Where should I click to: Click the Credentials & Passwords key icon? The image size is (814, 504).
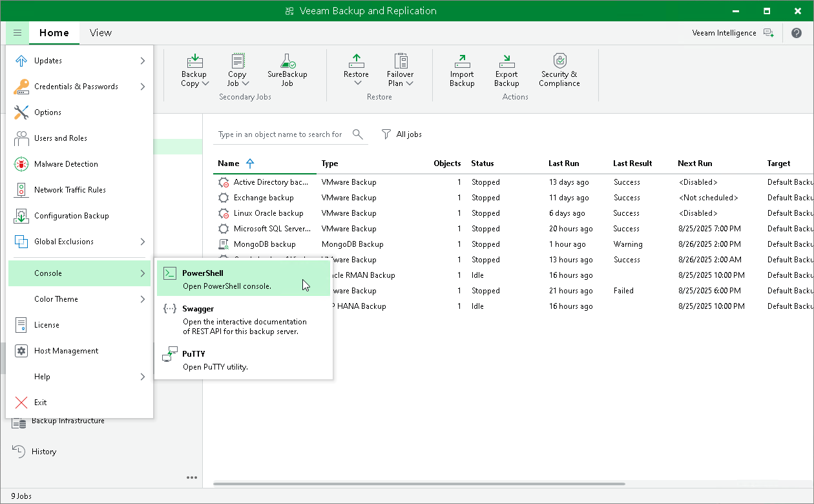click(x=21, y=87)
